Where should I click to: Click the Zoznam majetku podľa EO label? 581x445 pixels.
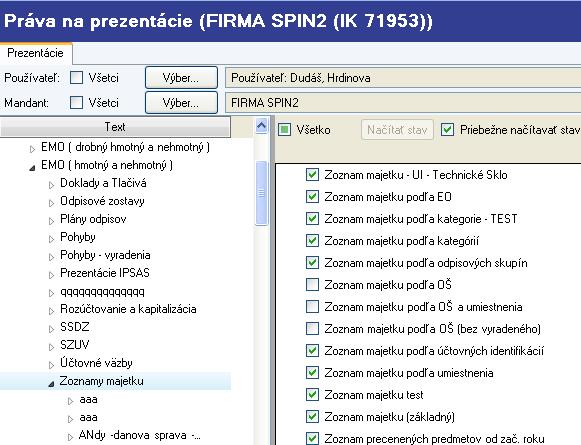(388, 197)
